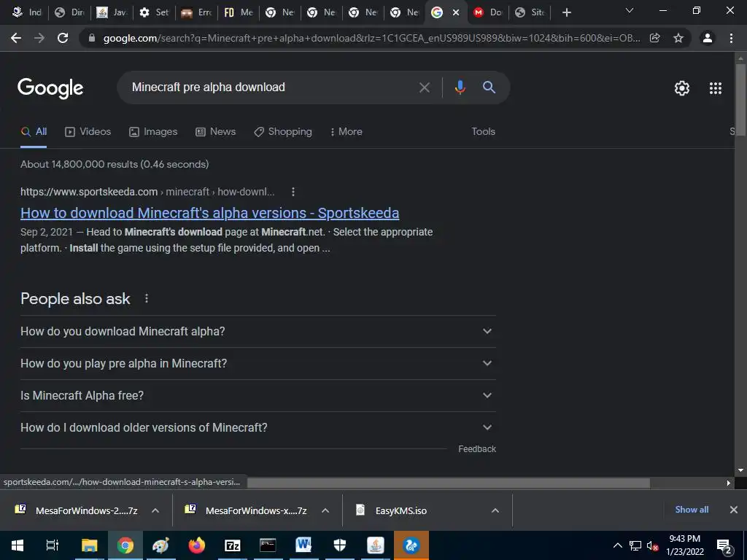Click the vertical page scrollbar thumb

740,99
